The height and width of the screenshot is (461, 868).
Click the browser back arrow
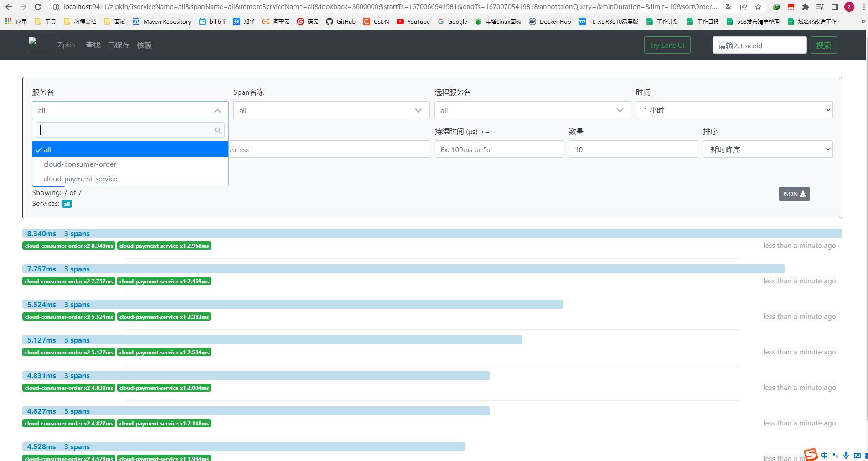point(9,7)
